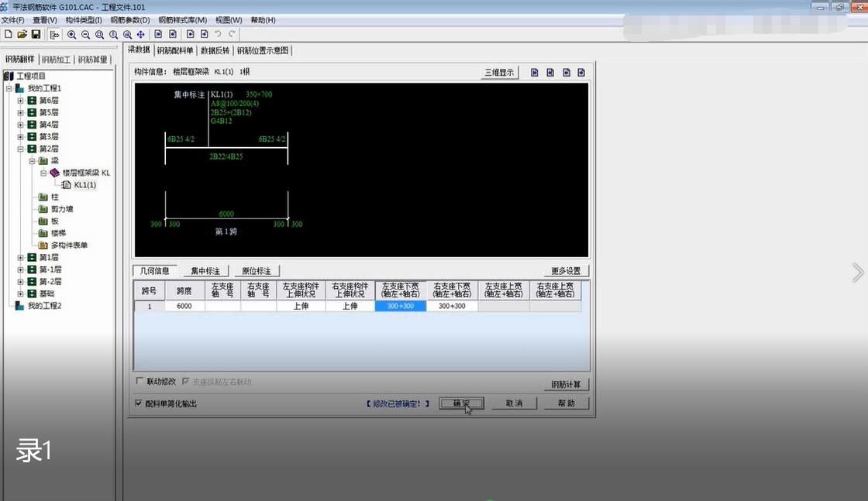Toggle the 支座纵筋左右联动 checkbox

pyautogui.click(x=185, y=381)
